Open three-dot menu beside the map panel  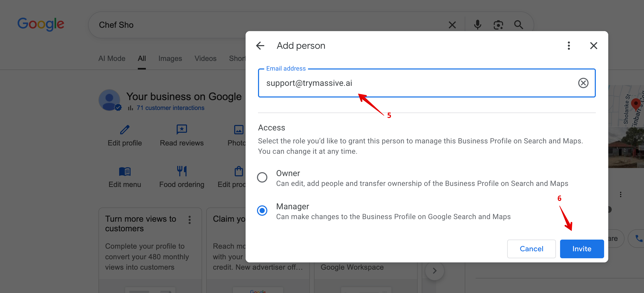pyautogui.click(x=620, y=194)
